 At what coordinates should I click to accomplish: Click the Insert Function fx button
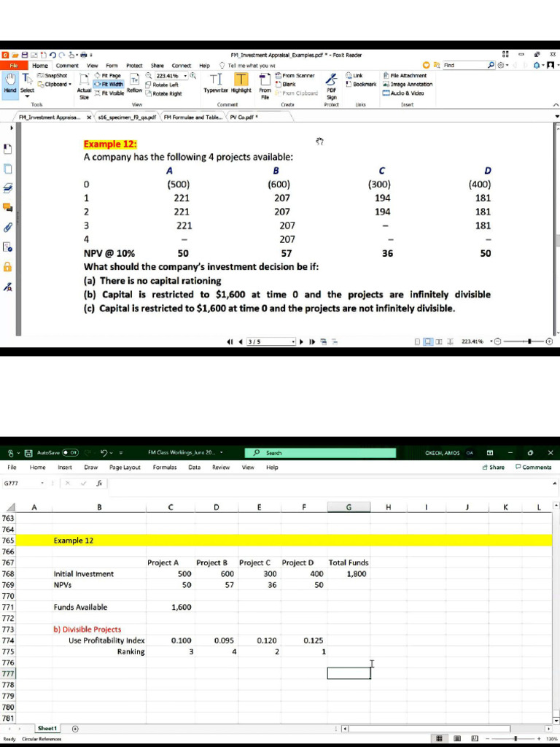(99, 483)
